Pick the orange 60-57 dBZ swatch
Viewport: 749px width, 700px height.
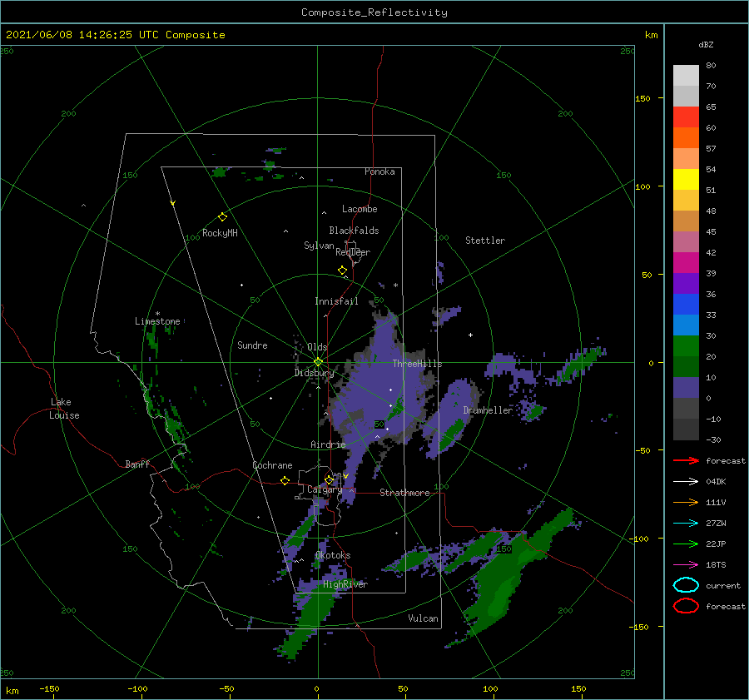(686, 138)
